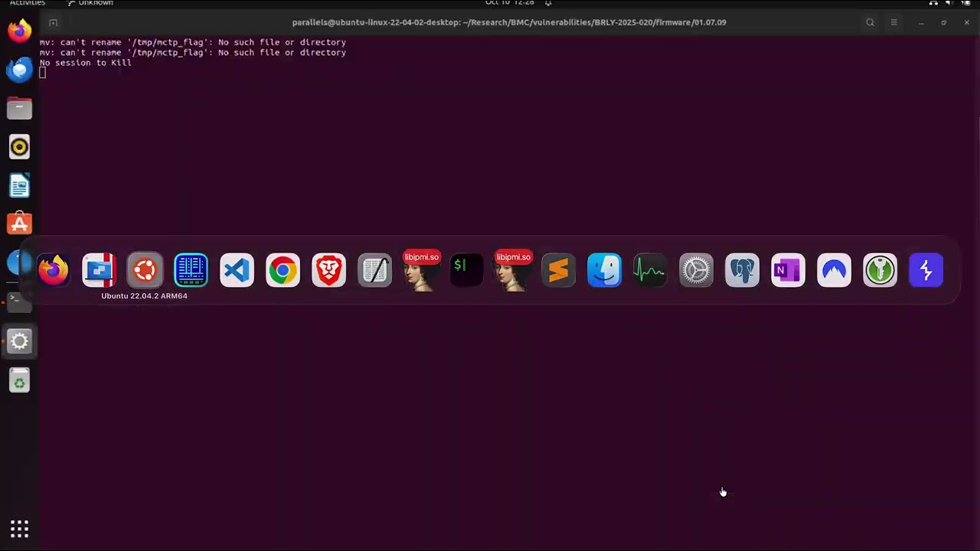Open the terminal search
Image resolution: width=980 pixels, height=551 pixels.
[x=870, y=22]
